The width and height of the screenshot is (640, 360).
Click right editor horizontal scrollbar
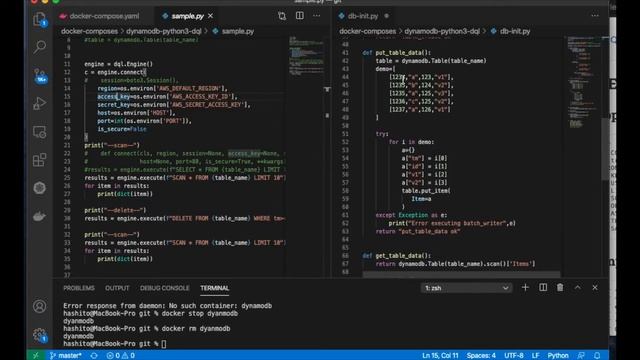pyautogui.click(x=461, y=275)
